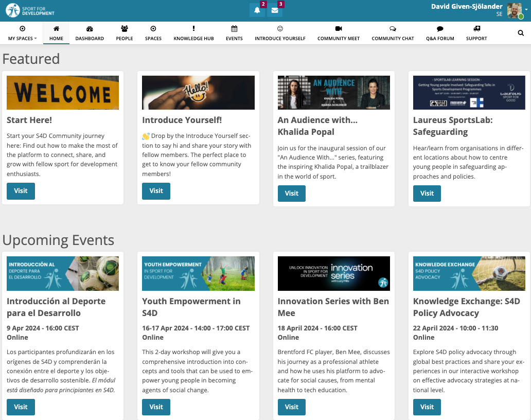Viewport: 531px width, 420px height.
Task: Open the Events menu label
Action: coord(234,39)
